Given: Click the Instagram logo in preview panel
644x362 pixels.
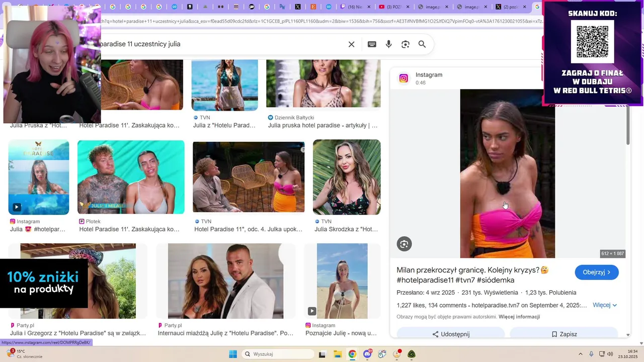Looking at the screenshot, I should pyautogui.click(x=404, y=78).
